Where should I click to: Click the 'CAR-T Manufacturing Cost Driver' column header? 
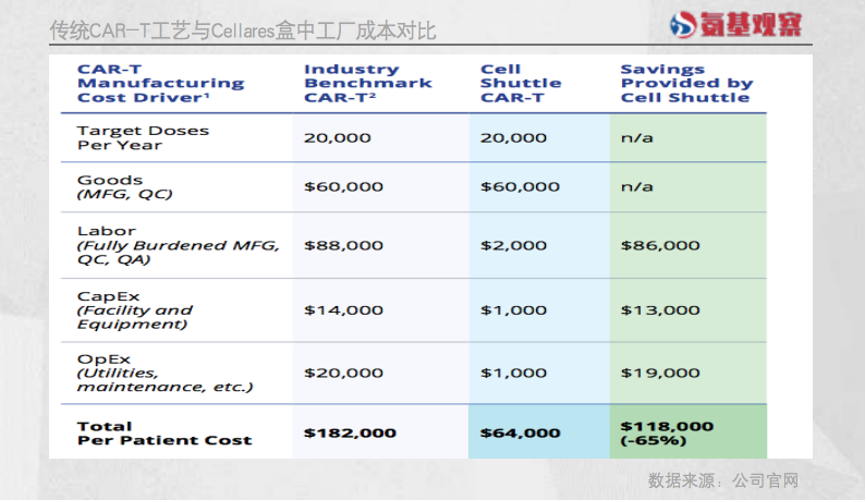point(161,83)
